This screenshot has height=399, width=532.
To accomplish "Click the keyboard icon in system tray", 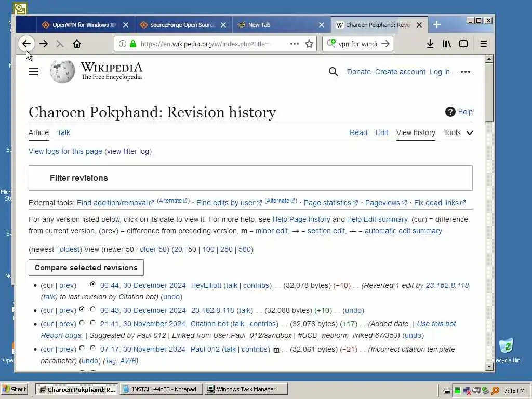I will (x=447, y=391).
